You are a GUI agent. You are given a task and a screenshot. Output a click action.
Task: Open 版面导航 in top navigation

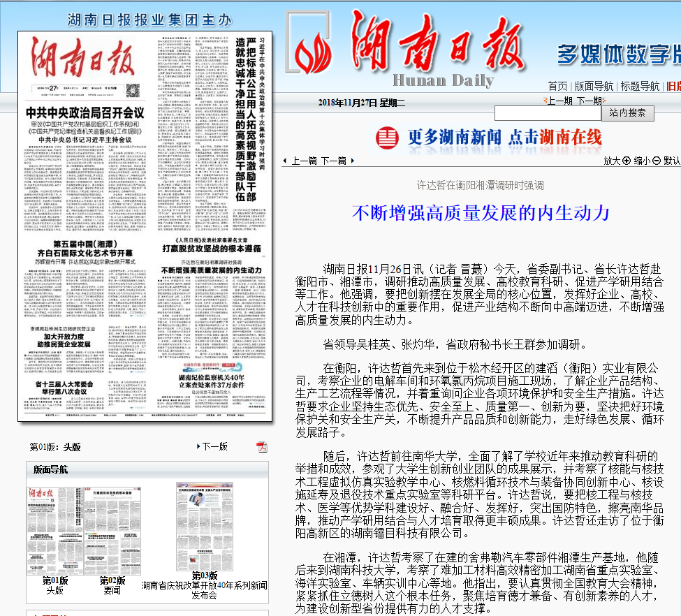pos(594,86)
